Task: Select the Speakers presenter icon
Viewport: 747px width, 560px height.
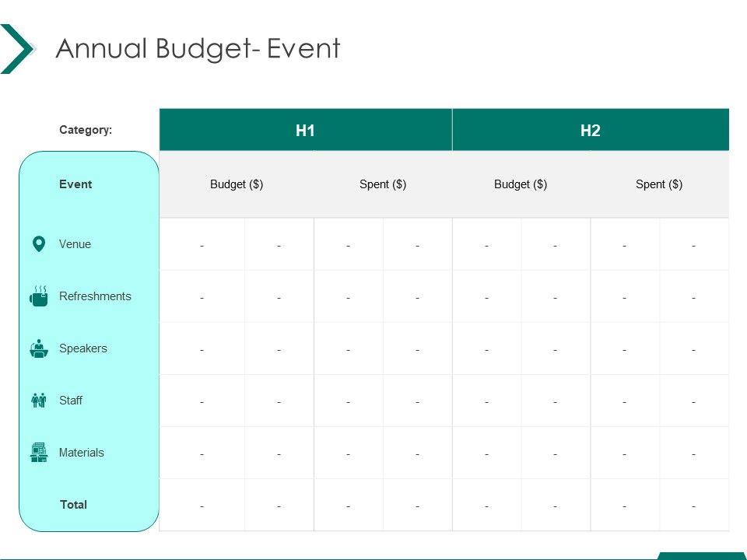Action: pos(38,348)
